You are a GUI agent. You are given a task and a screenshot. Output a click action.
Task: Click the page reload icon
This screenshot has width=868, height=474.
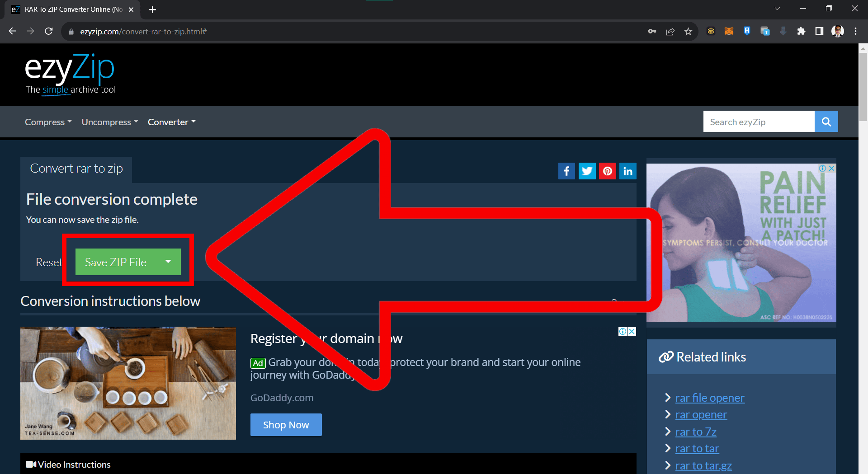[x=49, y=31]
